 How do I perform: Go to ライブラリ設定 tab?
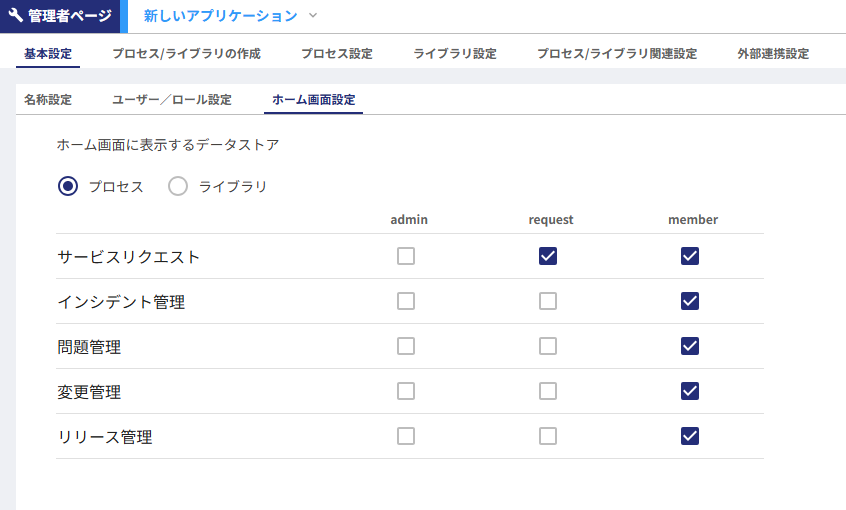point(455,54)
